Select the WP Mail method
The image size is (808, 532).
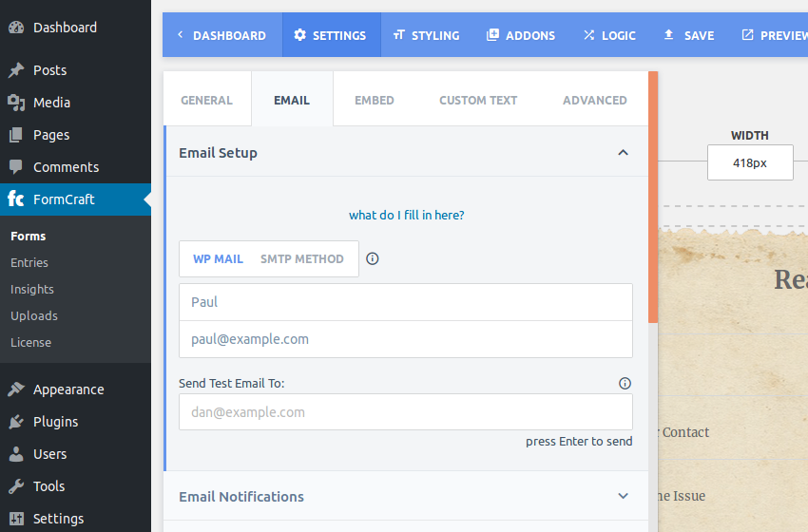tap(218, 259)
